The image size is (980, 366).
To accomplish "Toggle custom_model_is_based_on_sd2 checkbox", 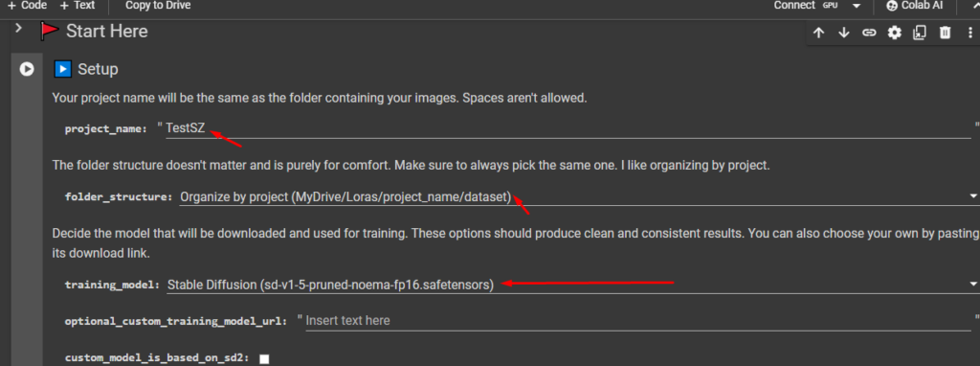I will pyautogui.click(x=264, y=359).
